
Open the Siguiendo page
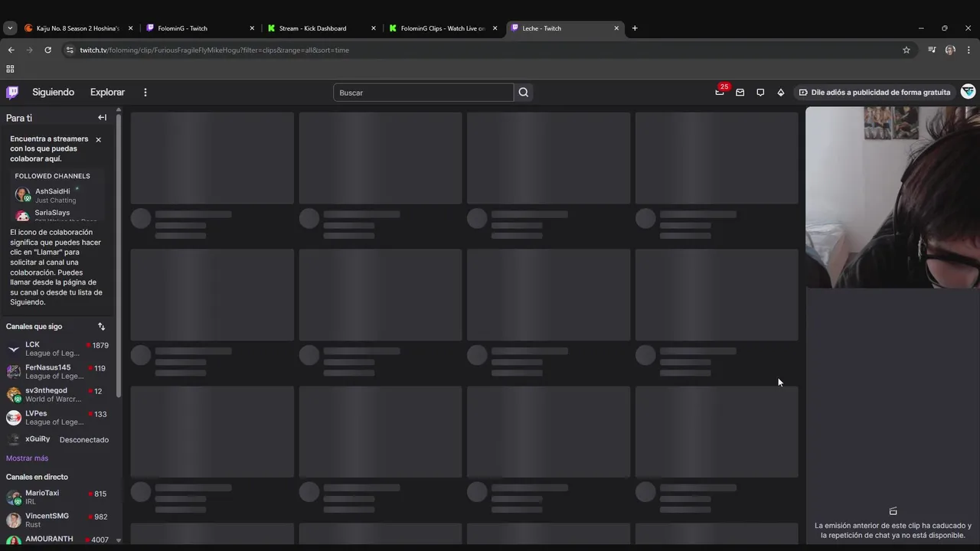(x=53, y=93)
